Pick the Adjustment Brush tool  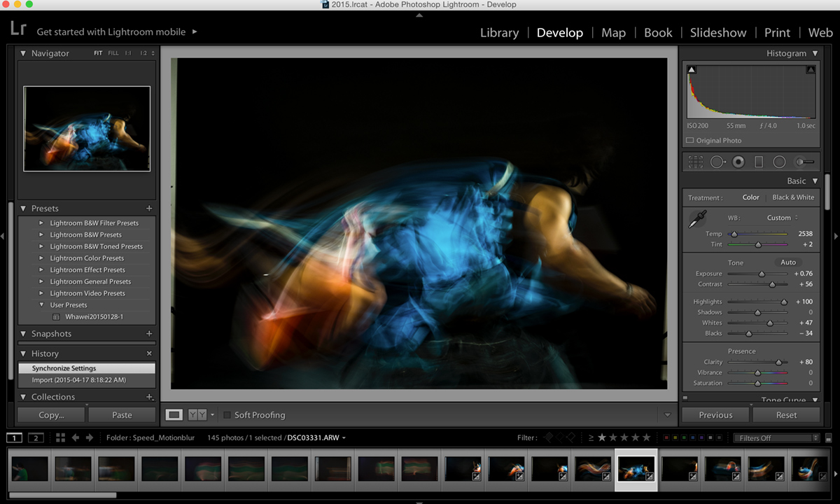point(804,162)
